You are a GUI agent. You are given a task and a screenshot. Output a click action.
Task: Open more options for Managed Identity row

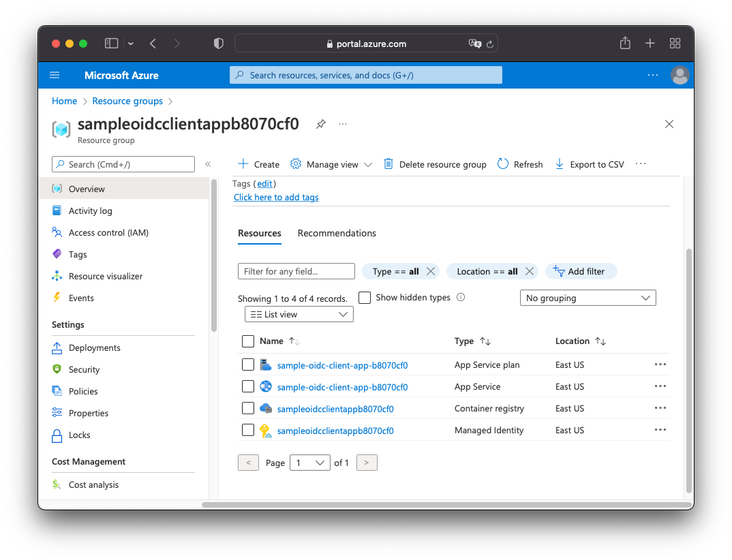660,430
